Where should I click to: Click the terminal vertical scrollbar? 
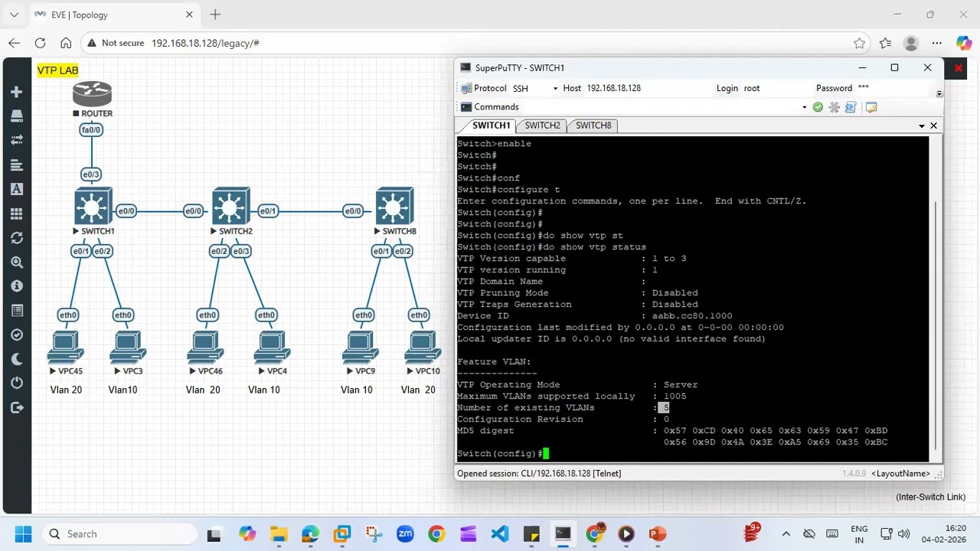[x=936, y=325]
